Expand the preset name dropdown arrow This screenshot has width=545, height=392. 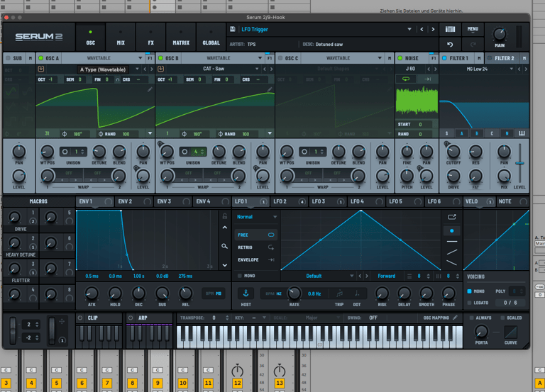point(409,30)
